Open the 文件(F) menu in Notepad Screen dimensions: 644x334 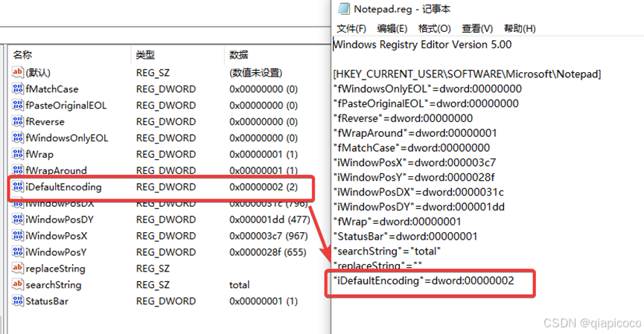coord(351,29)
